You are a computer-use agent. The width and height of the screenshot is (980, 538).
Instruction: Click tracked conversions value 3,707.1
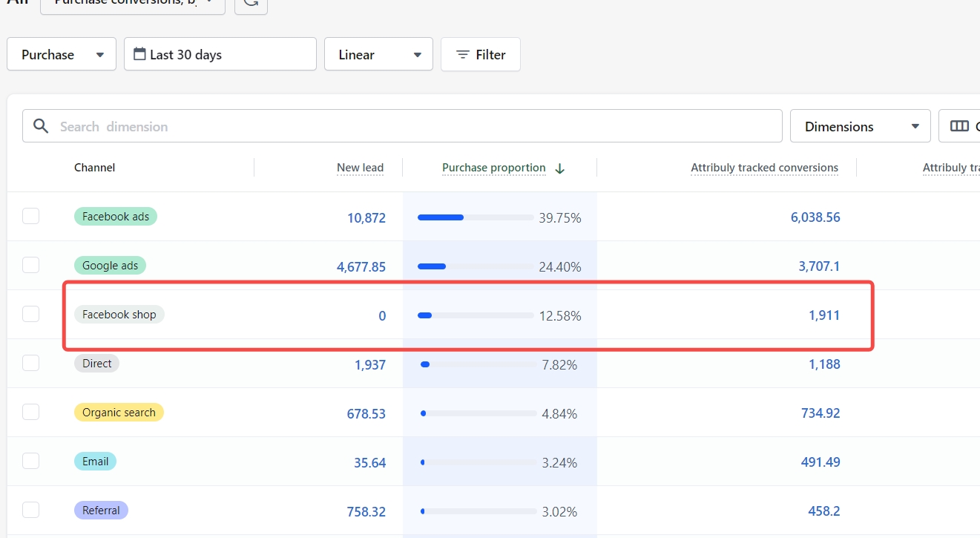pos(819,266)
